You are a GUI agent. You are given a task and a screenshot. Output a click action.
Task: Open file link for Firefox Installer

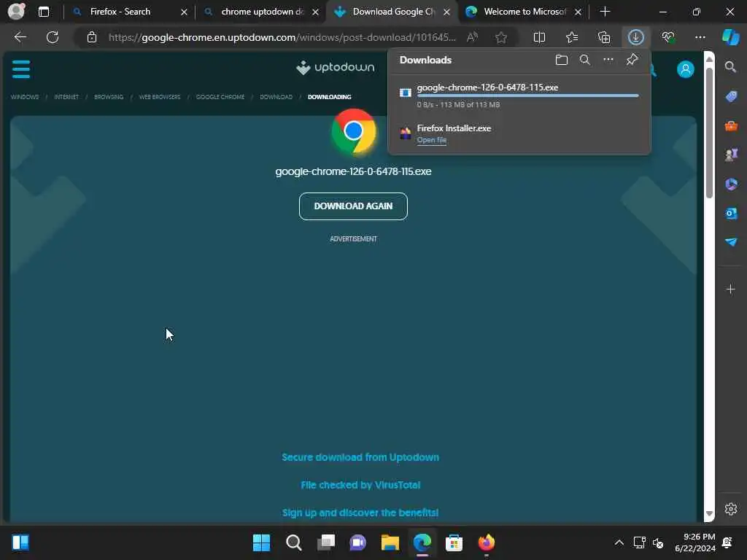pyautogui.click(x=432, y=140)
